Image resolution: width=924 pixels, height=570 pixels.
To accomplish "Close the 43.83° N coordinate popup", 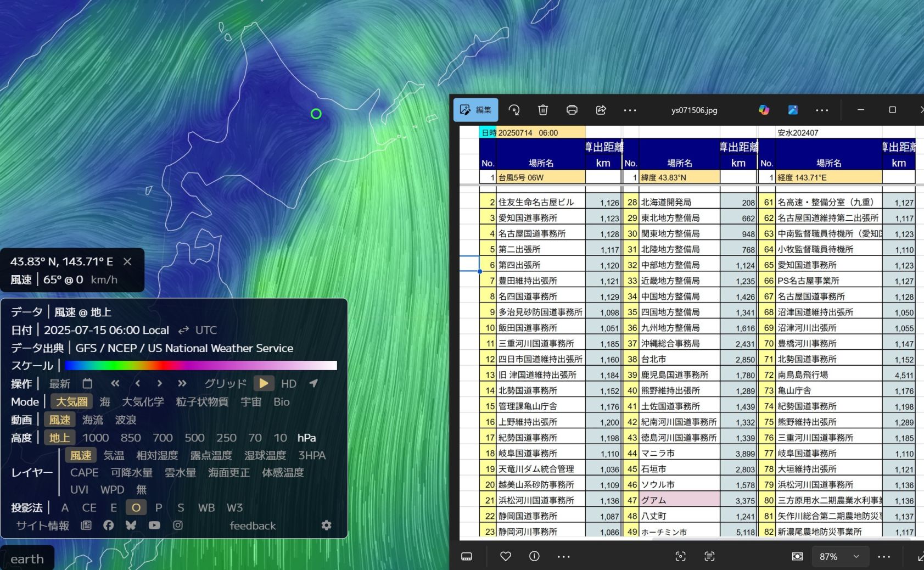I will pyautogui.click(x=127, y=261).
